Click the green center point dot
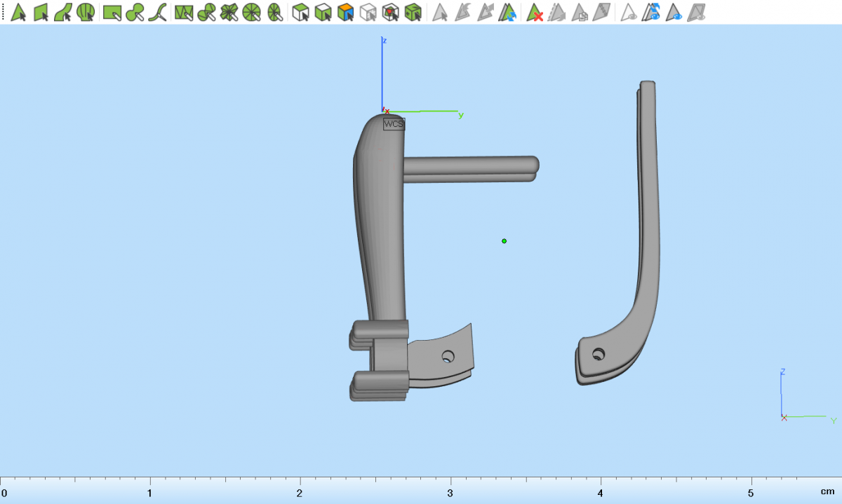842x504 pixels. 504,241
